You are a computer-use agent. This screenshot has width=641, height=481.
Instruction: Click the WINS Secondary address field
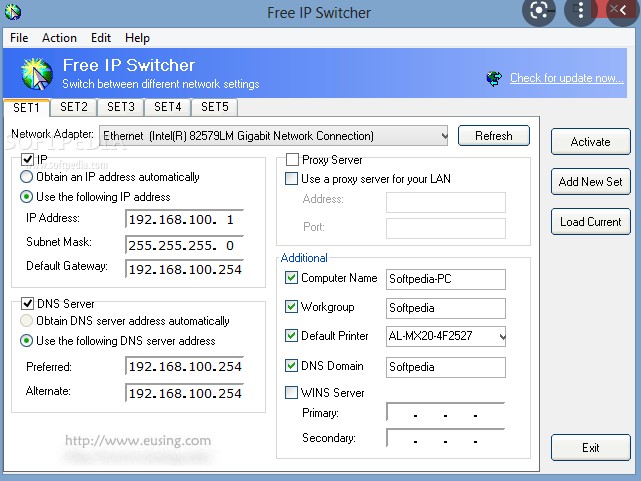coord(446,438)
